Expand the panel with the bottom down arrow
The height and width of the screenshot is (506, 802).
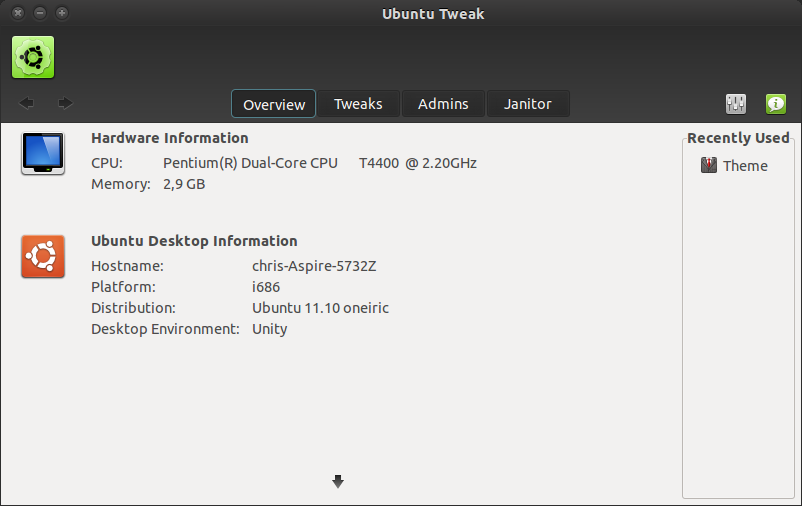tap(338, 481)
